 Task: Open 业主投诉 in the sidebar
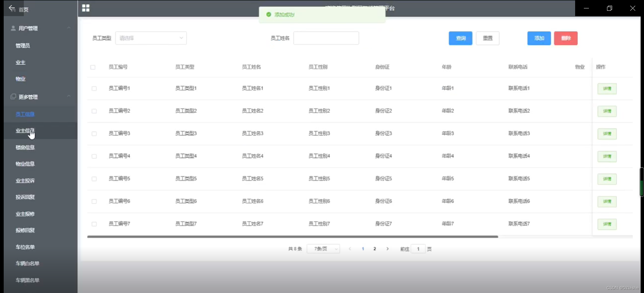tap(25, 181)
